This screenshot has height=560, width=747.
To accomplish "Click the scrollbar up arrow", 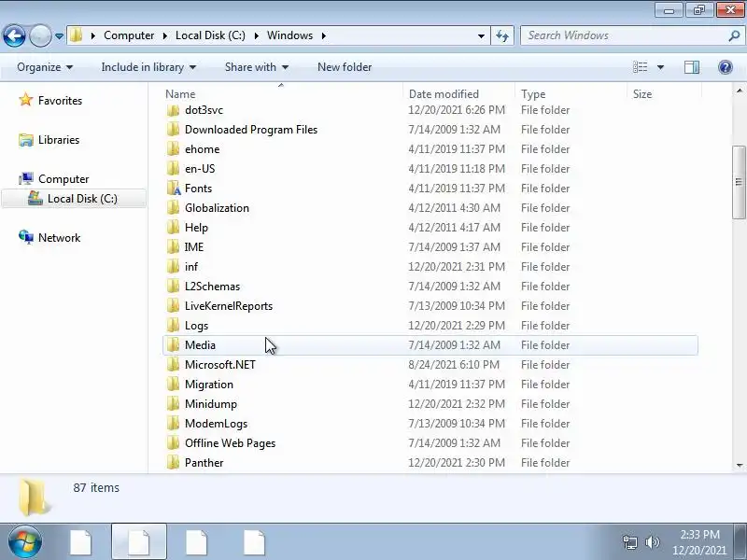I will 739,90.
